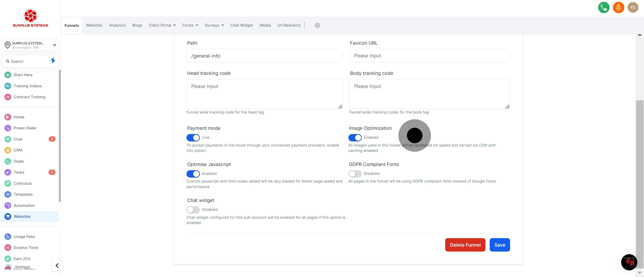Screen dimensions: 644x277
Task: Collapse the sidebar with the arrow icon
Action: [57, 265]
